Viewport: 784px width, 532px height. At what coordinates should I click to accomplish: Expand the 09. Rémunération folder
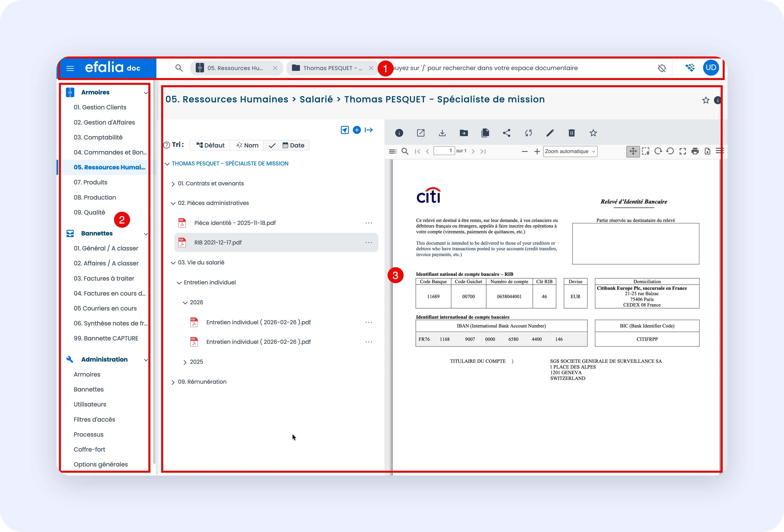click(x=173, y=382)
